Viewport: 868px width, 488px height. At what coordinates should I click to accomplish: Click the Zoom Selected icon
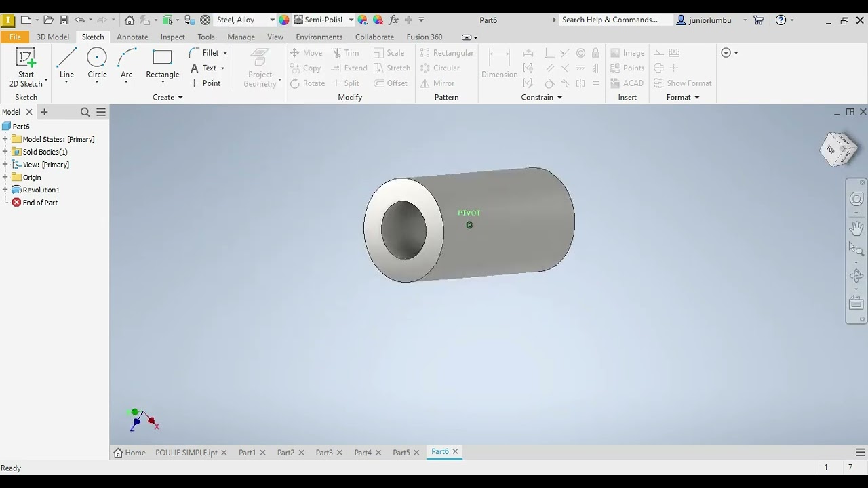tap(856, 249)
